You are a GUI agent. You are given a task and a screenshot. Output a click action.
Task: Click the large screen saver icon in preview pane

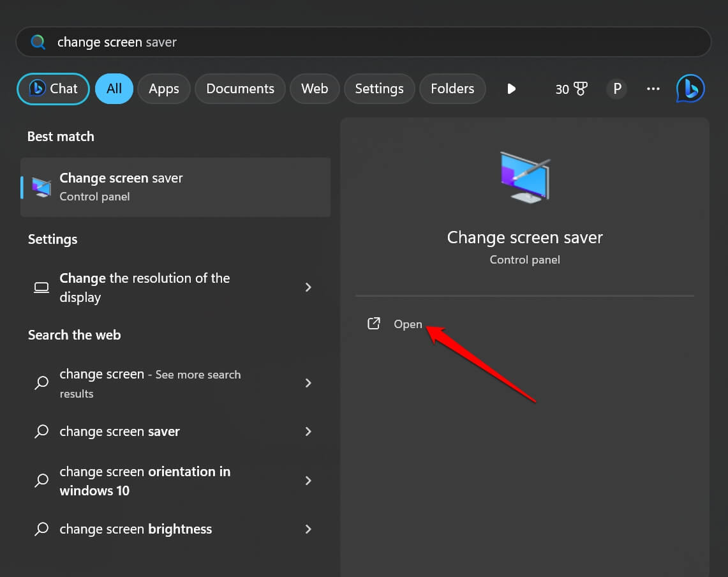coord(524,178)
